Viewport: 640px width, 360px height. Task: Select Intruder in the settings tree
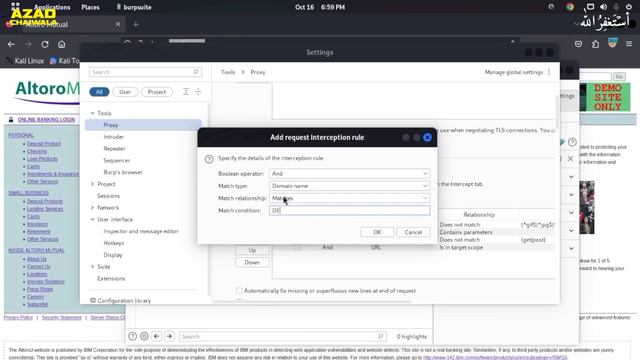(113, 137)
